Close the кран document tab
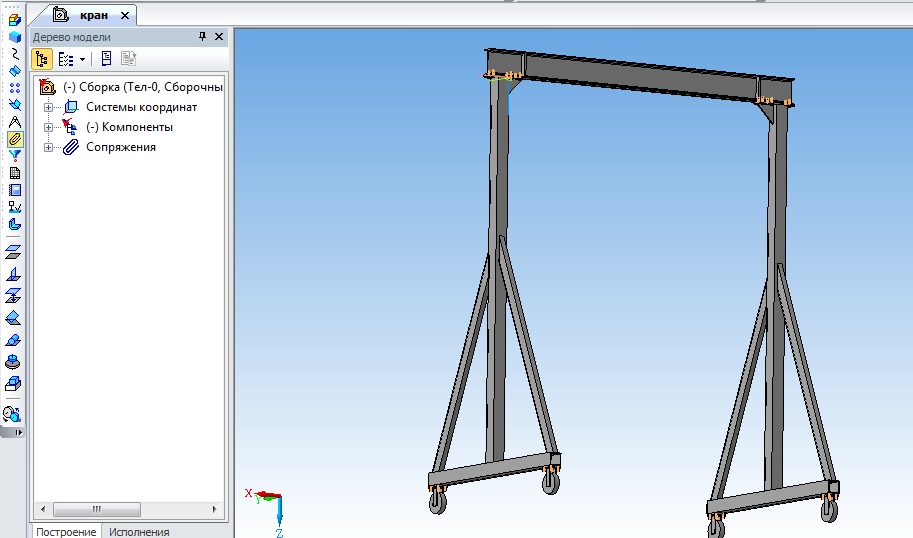This screenshot has width=913, height=538. [x=125, y=16]
